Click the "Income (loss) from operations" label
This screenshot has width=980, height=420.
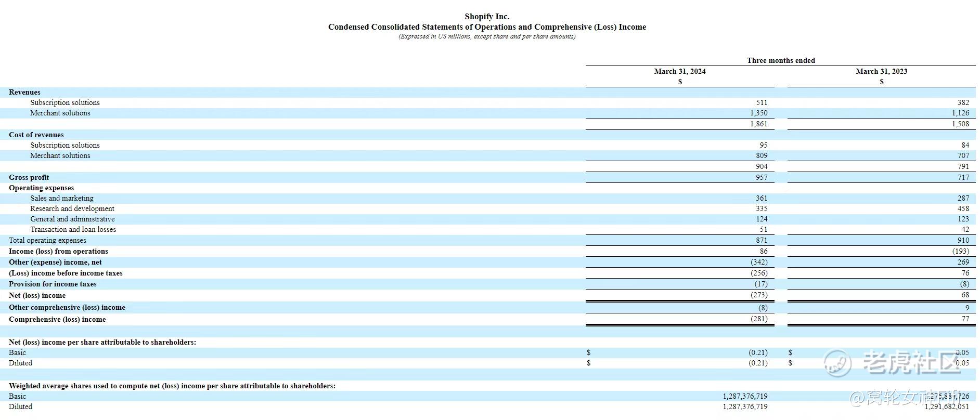58,251
